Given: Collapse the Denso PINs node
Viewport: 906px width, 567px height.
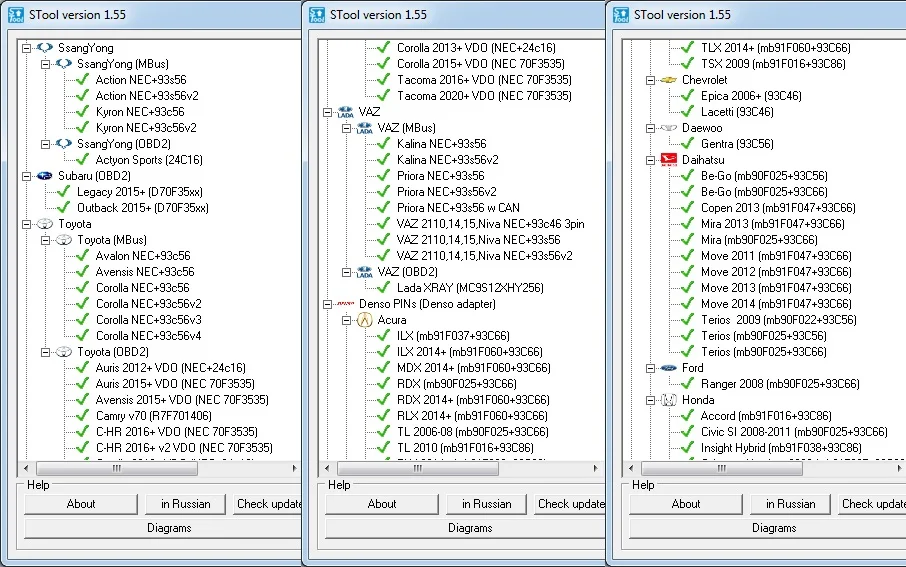Looking at the screenshot, I should pos(328,304).
